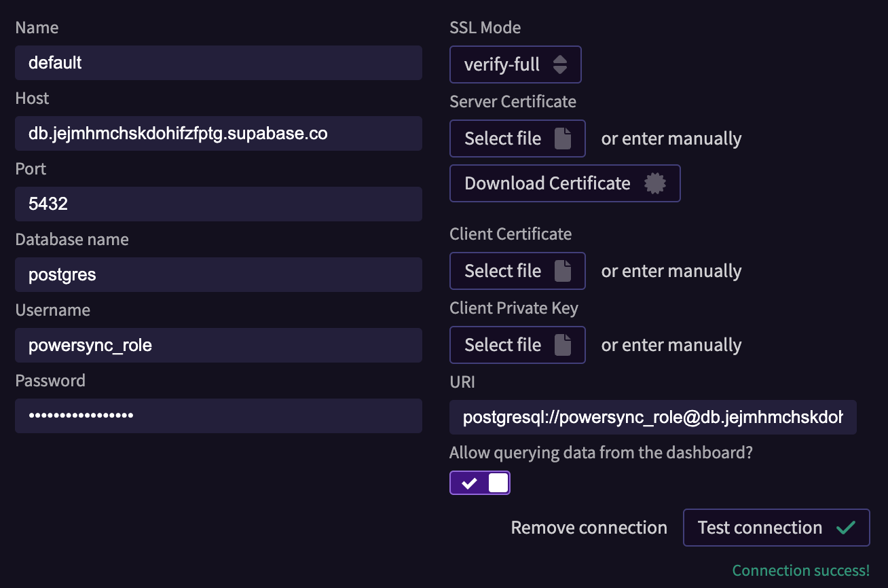Select file for Client Private Key
Viewport: 888px width, 588px height.
[517, 345]
